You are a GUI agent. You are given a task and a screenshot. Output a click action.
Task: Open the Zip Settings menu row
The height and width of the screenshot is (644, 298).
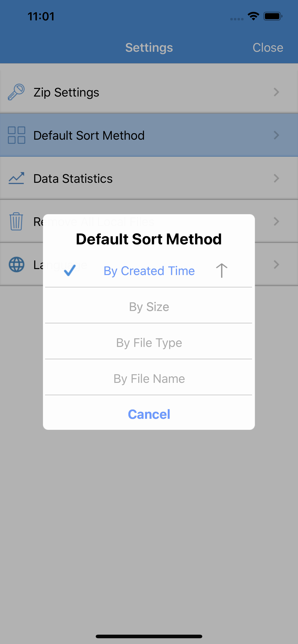(149, 92)
